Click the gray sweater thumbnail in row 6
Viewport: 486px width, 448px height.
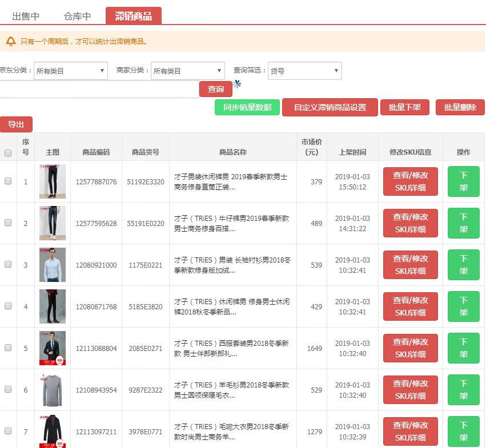pyautogui.click(x=53, y=390)
